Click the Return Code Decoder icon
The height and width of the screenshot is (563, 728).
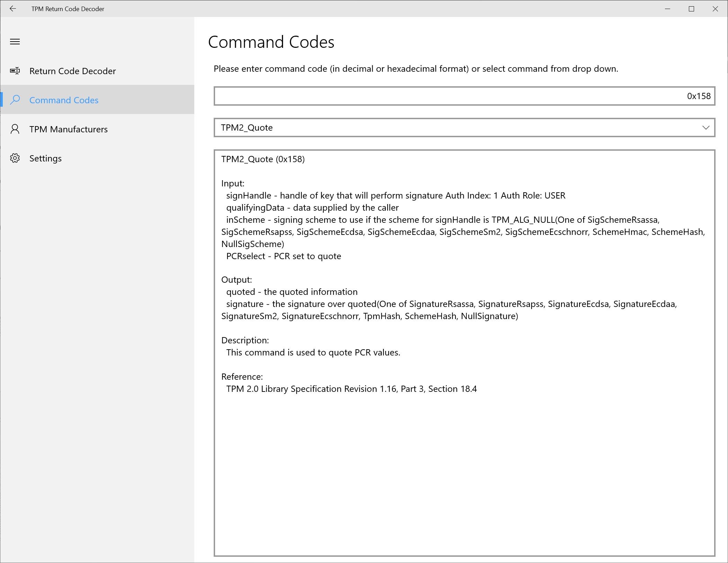pos(15,71)
